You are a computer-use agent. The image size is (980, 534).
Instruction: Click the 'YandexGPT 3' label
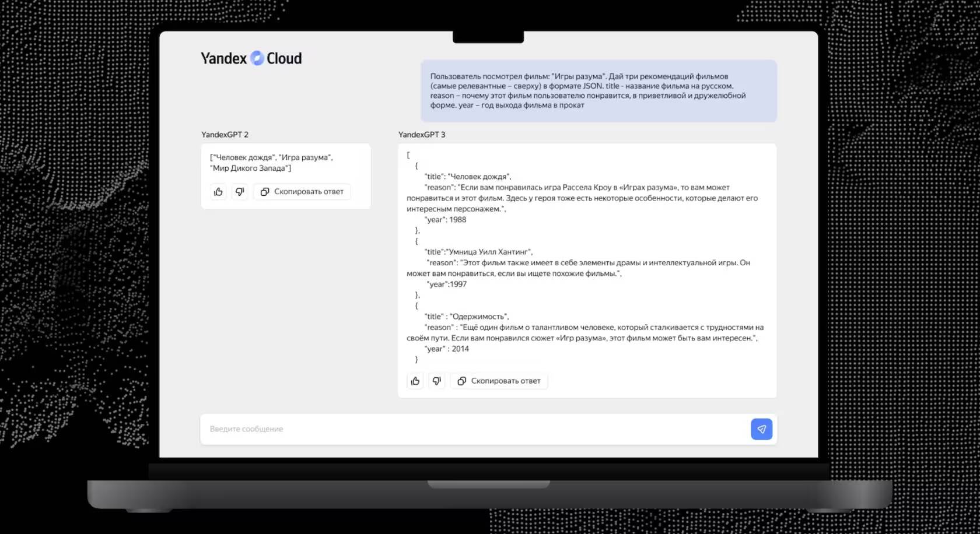pyautogui.click(x=422, y=135)
